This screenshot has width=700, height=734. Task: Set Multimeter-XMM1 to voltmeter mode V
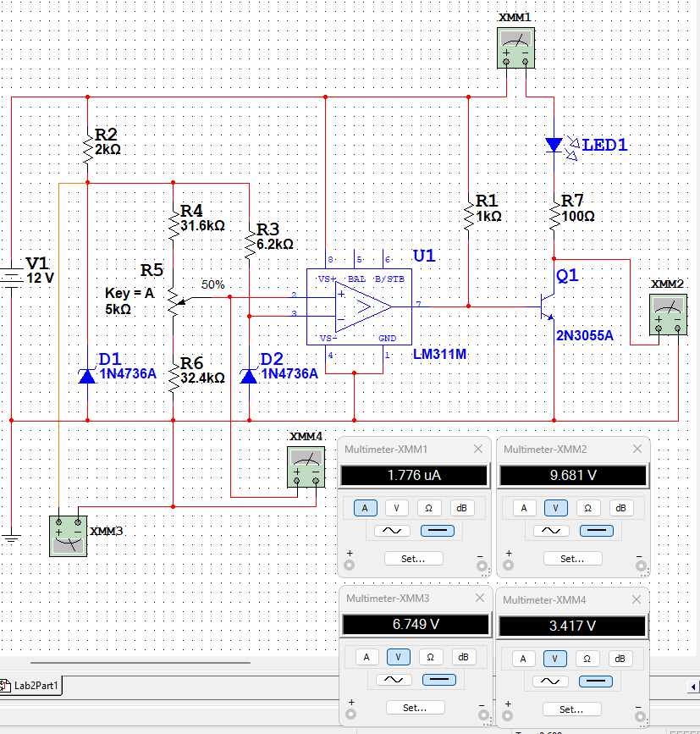pos(397,508)
